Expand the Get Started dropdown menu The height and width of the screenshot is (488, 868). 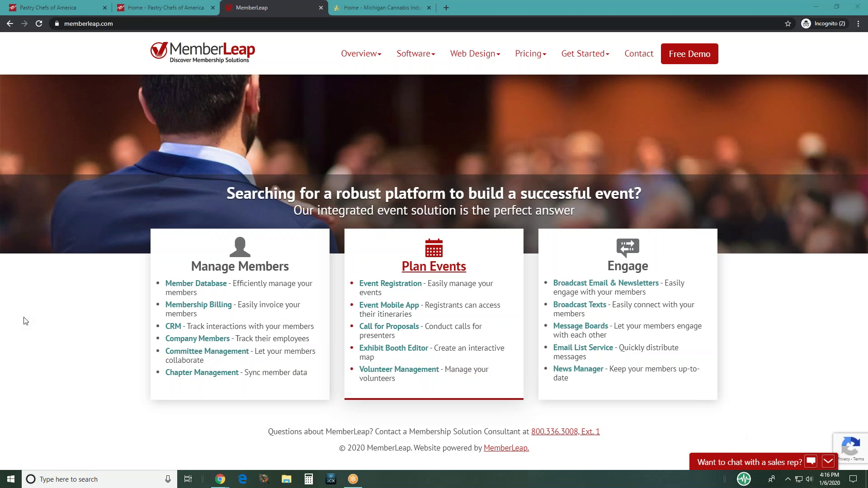(x=585, y=53)
